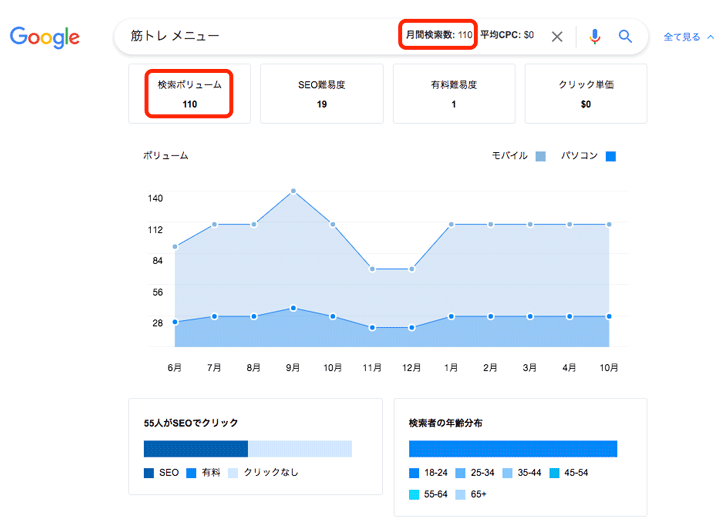Click the 65+ age legend swatch
This screenshot has width=728, height=524.
click(461, 495)
